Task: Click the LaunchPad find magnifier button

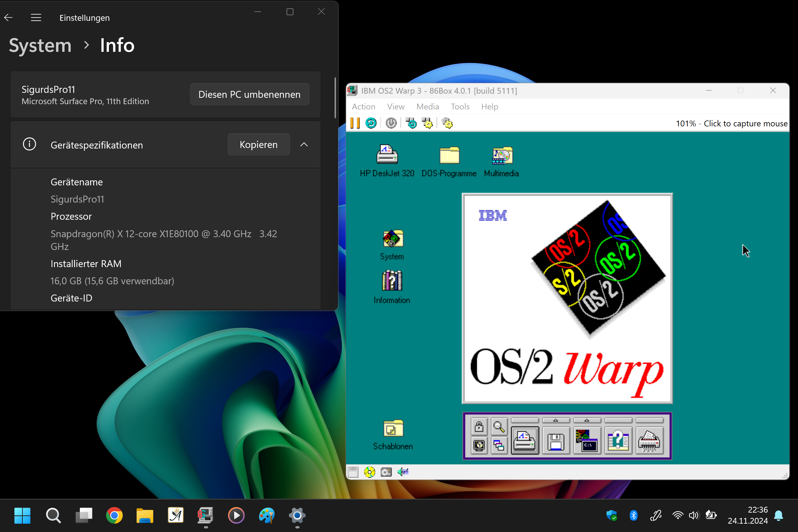Action: click(499, 426)
